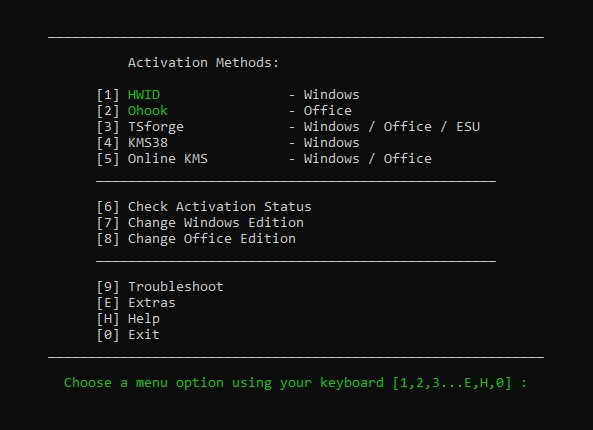
Task: Click the Activation Methods heading
Action: tap(203, 62)
